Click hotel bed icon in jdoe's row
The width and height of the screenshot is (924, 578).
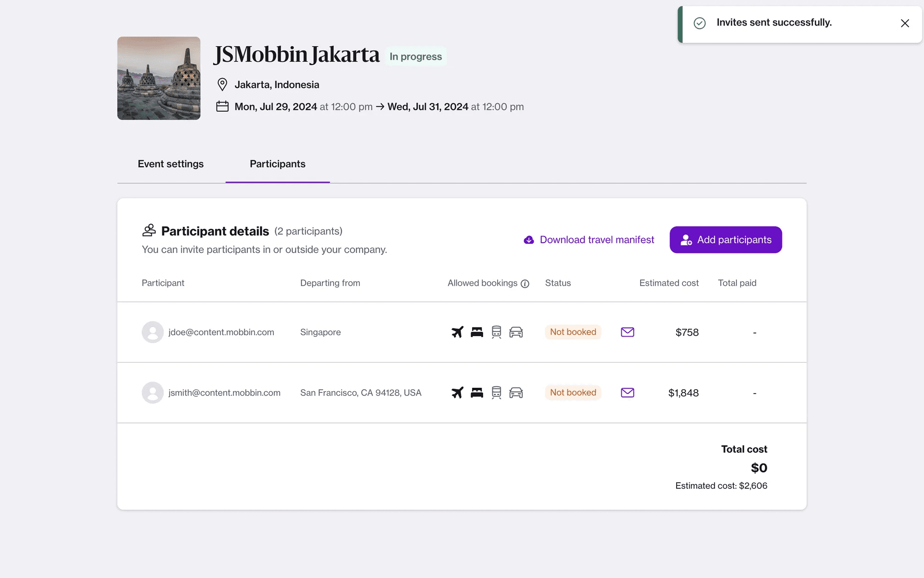(477, 332)
